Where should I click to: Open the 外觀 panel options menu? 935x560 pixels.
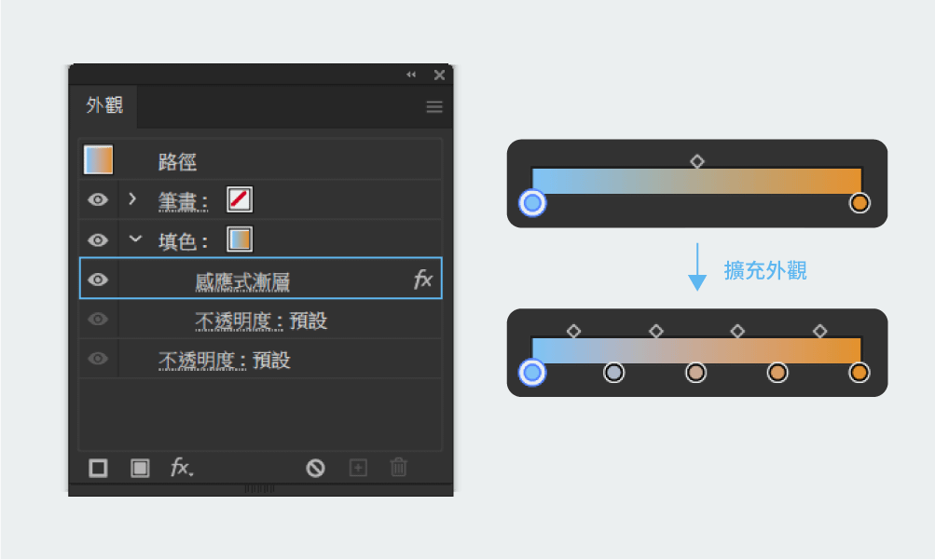click(434, 107)
